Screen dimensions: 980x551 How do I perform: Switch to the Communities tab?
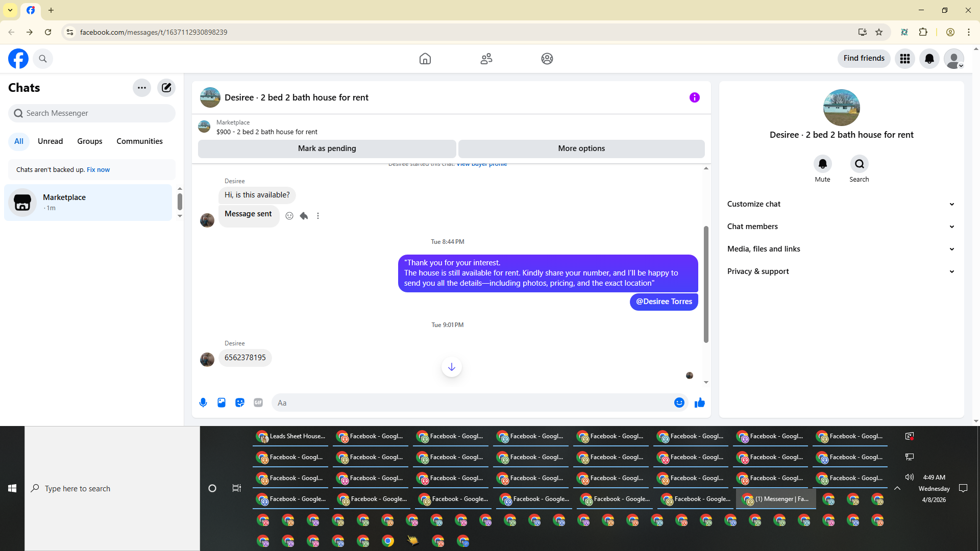[139, 141]
